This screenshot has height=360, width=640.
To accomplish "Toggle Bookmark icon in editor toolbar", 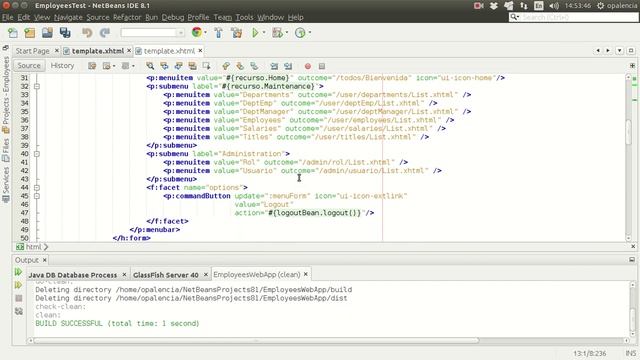I will [254, 66].
